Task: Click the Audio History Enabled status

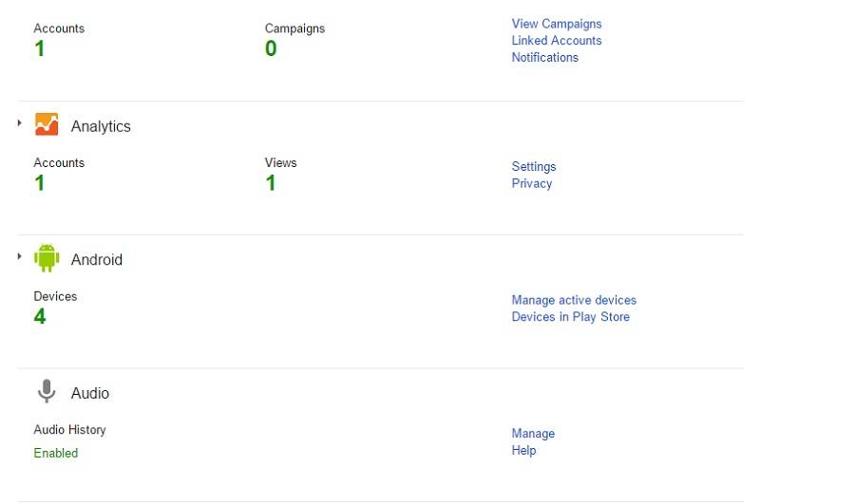Action: click(x=56, y=454)
